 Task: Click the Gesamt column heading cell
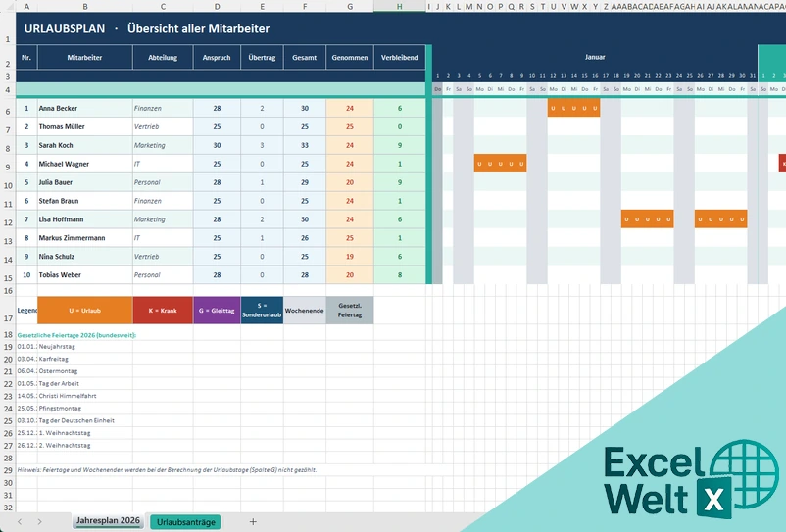click(305, 58)
